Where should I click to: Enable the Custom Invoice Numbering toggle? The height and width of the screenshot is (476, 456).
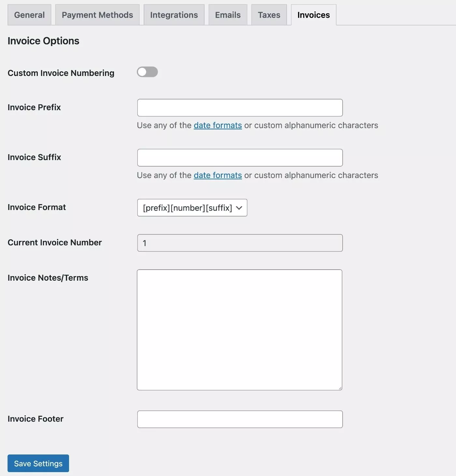pyautogui.click(x=147, y=72)
